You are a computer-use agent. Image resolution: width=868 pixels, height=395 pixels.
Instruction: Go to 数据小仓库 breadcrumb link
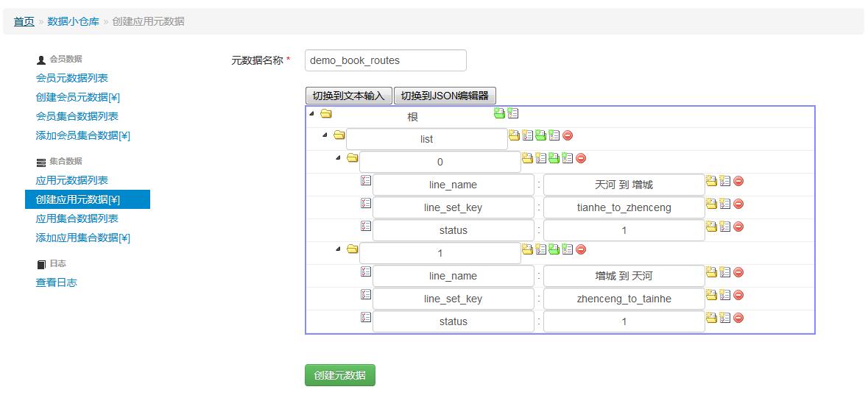(73, 21)
